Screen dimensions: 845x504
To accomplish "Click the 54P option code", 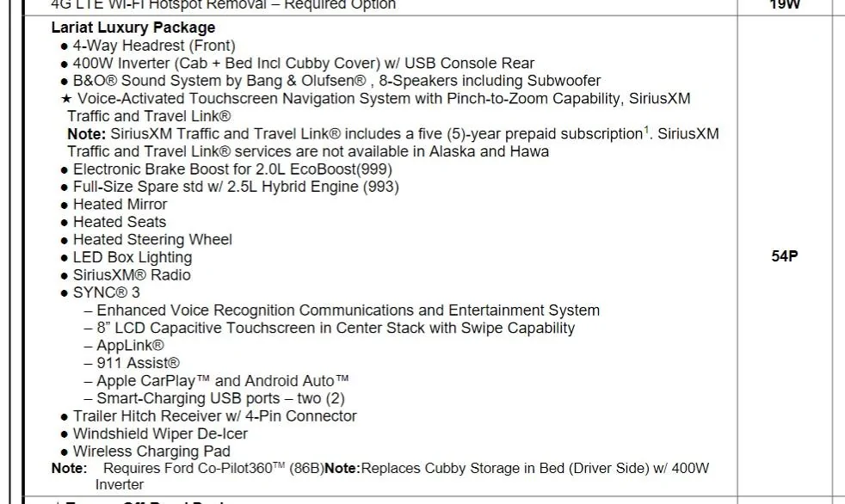I will (x=785, y=256).
